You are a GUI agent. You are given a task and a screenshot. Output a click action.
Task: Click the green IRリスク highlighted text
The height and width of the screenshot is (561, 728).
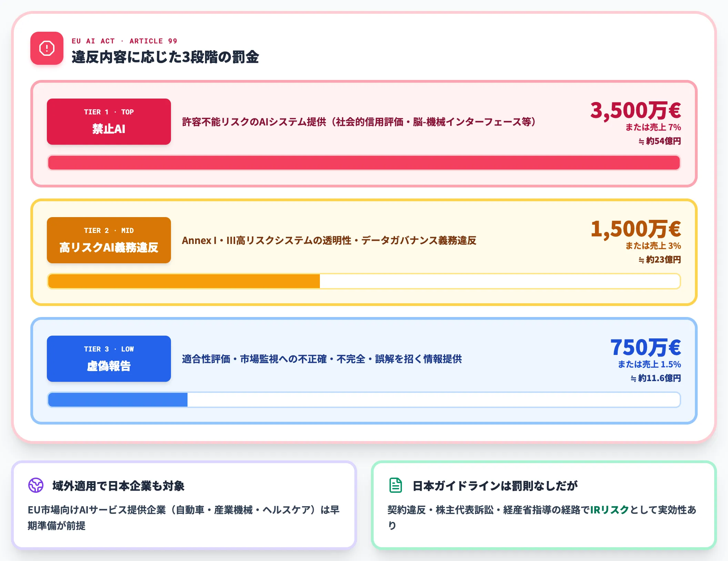pos(610,510)
